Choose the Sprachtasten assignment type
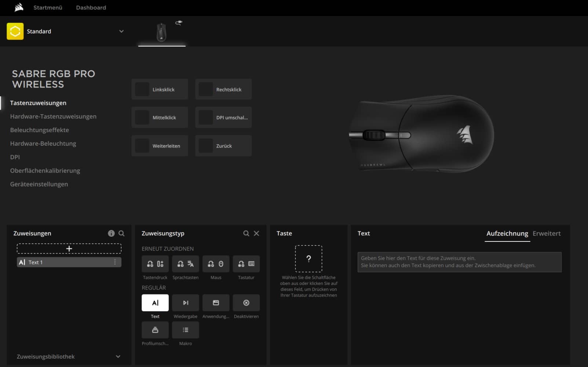 tap(185, 264)
